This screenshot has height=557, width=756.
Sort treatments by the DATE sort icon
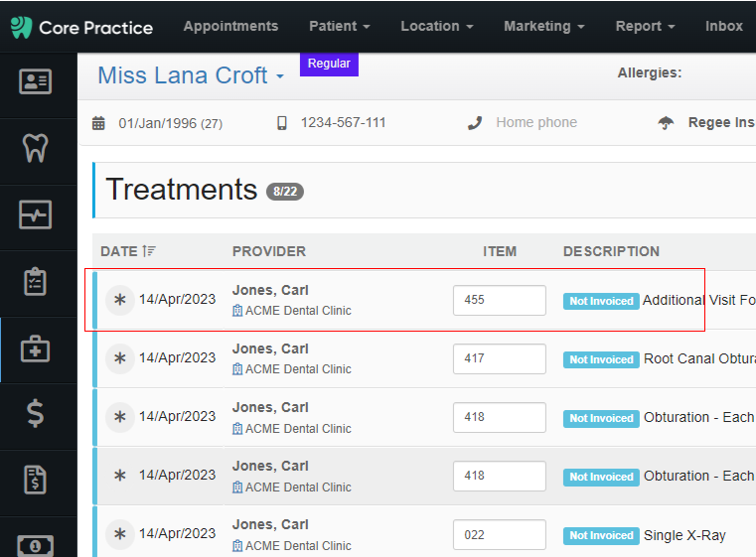(x=149, y=251)
